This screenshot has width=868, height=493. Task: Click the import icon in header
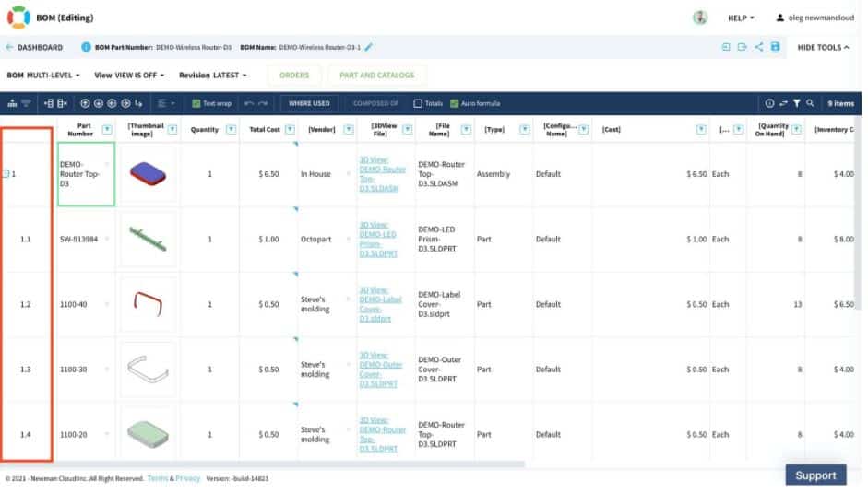[x=726, y=47]
